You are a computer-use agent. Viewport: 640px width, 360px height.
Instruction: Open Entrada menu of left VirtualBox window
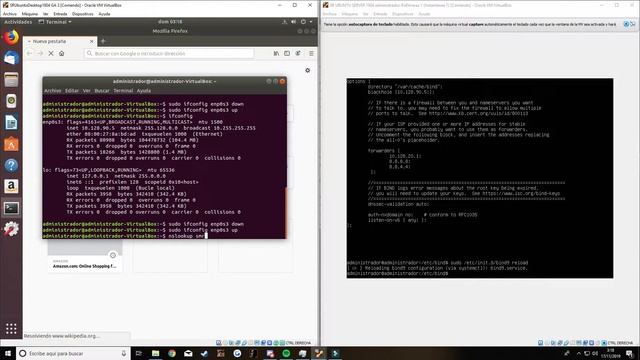[x=60, y=14]
